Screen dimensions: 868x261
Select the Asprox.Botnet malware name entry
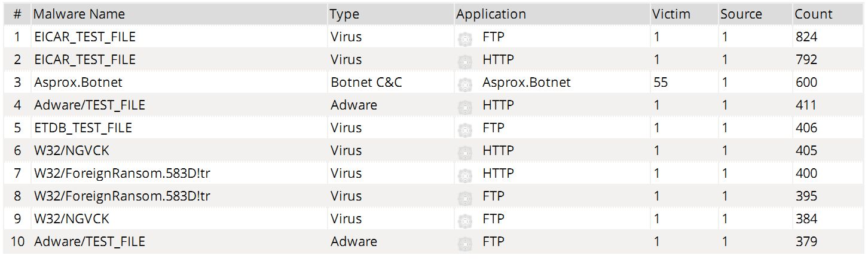(78, 83)
